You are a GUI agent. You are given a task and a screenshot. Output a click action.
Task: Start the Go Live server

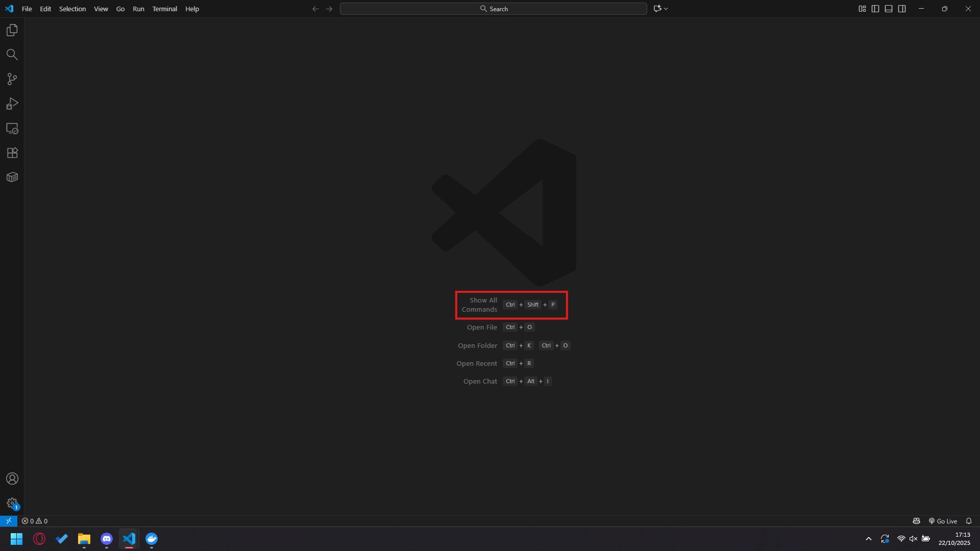(x=943, y=521)
